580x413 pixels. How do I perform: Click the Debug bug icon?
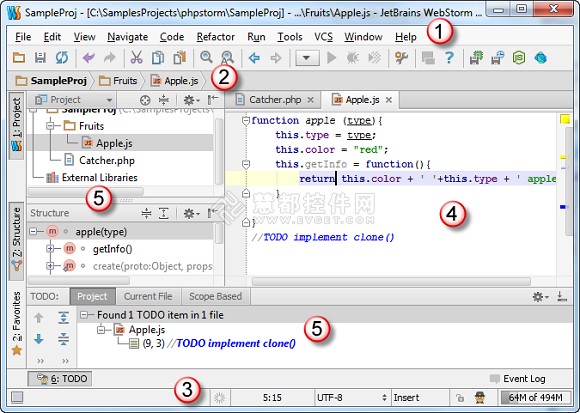click(x=353, y=58)
